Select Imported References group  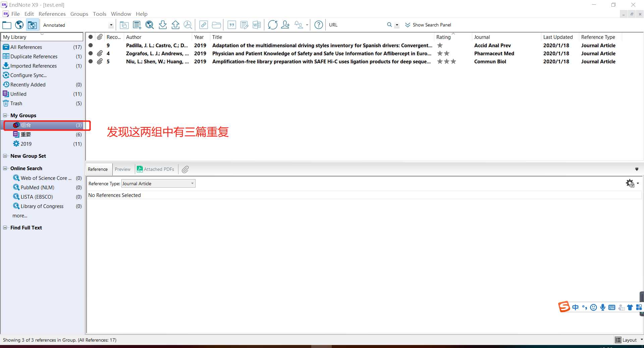[42, 66]
